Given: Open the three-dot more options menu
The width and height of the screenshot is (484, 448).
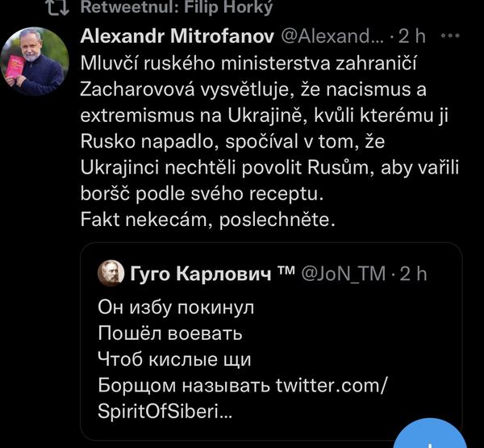Looking at the screenshot, I should pos(453,36).
